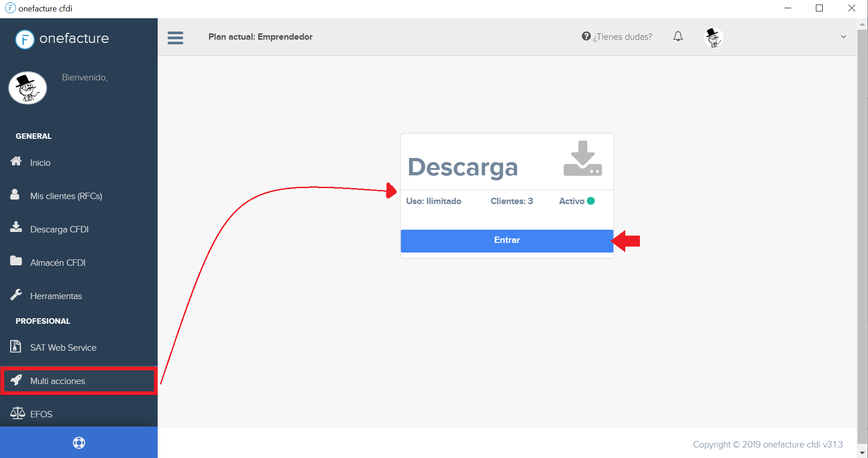Open the Almacén CFDI folder icon
The height and width of the screenshot is (458, 868).
point(16,262)
